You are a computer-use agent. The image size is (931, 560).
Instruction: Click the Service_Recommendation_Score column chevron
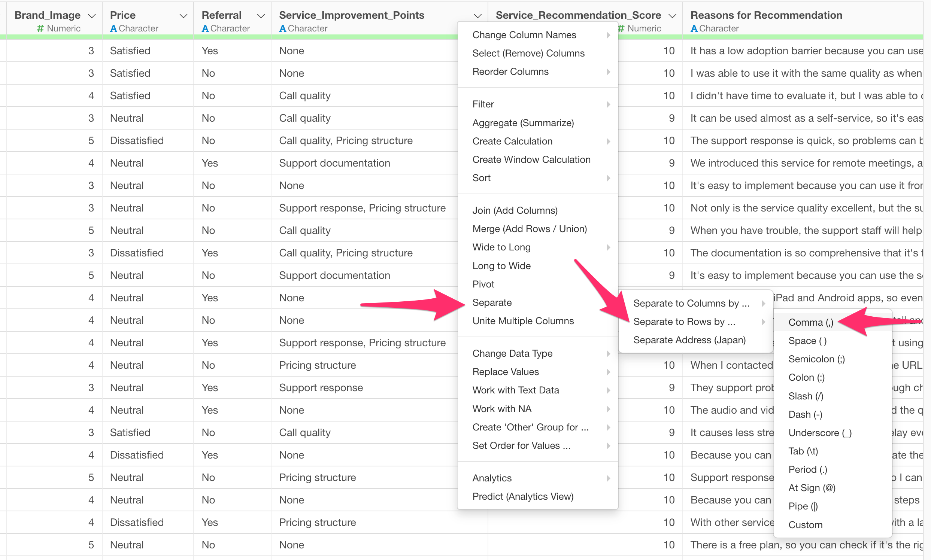point(672,16)
